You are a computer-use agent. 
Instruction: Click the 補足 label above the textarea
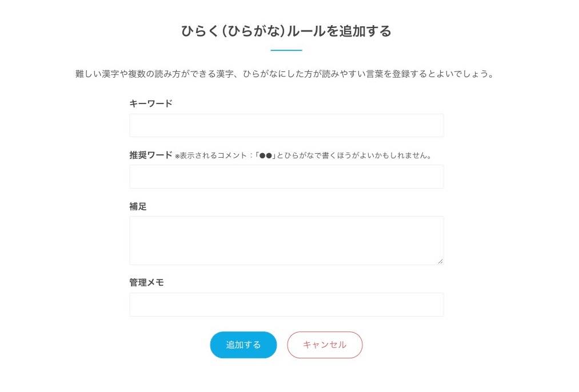138,206
